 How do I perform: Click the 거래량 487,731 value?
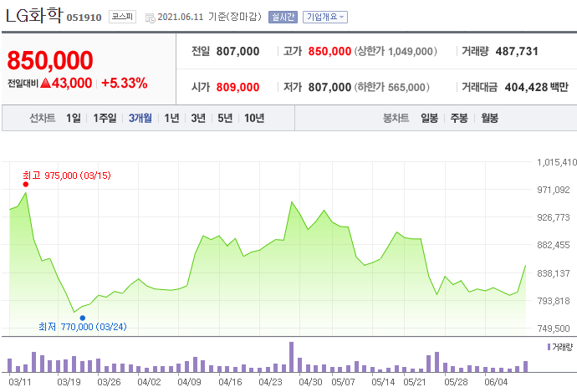coord(517,52)
